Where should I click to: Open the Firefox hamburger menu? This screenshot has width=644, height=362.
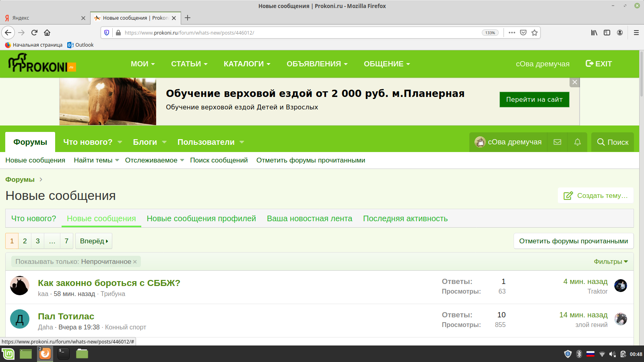(636, 33)
